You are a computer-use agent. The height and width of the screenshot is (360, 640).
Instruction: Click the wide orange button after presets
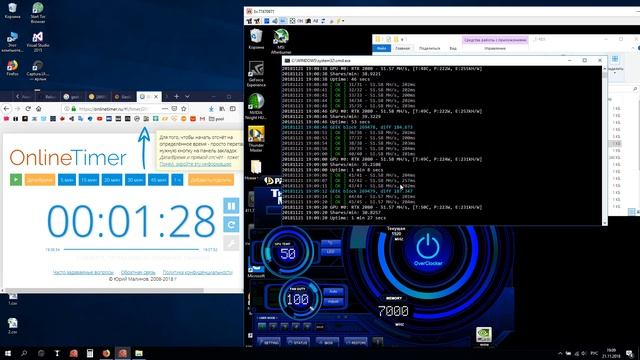211,180
